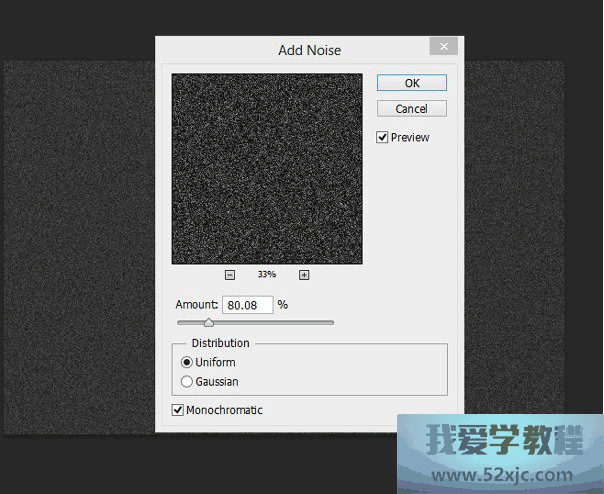Click the Amount label text
The width and height of the screenshot is (604, 494).
(x=197, y=304)
